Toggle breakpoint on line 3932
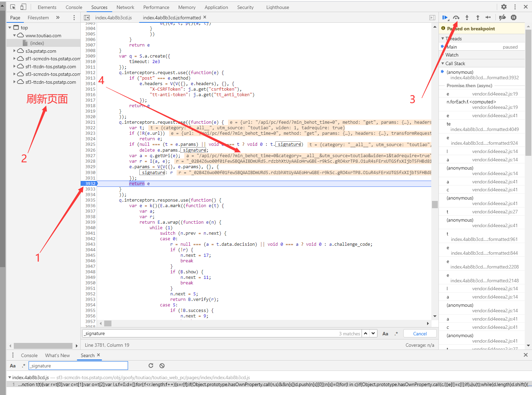This screenshot has height=395, width=532. (90, 183)
